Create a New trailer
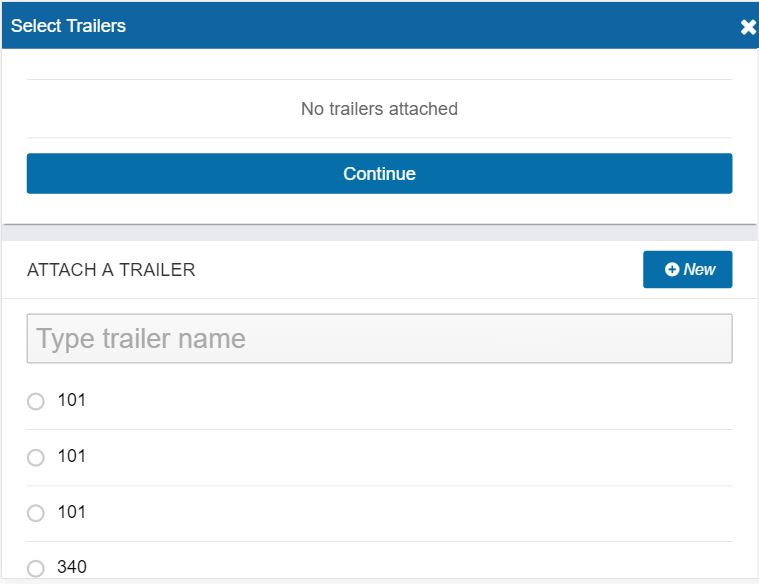 pyautogui.click(x=687, y=269)
